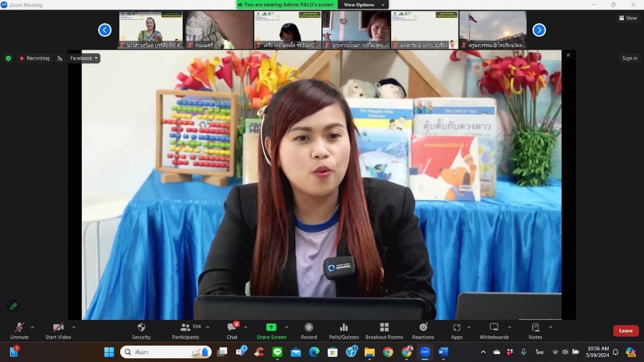The height and width of the screenshot is (362, 644).
Task: Show hidden system tray icons
Action: pos(483,352)
